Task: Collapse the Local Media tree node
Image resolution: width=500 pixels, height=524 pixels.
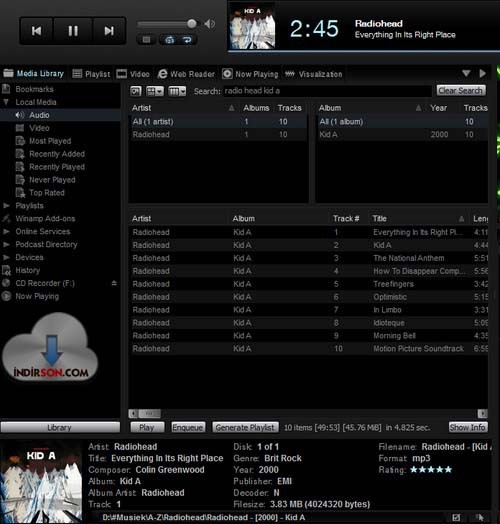Action: (6, 102)
